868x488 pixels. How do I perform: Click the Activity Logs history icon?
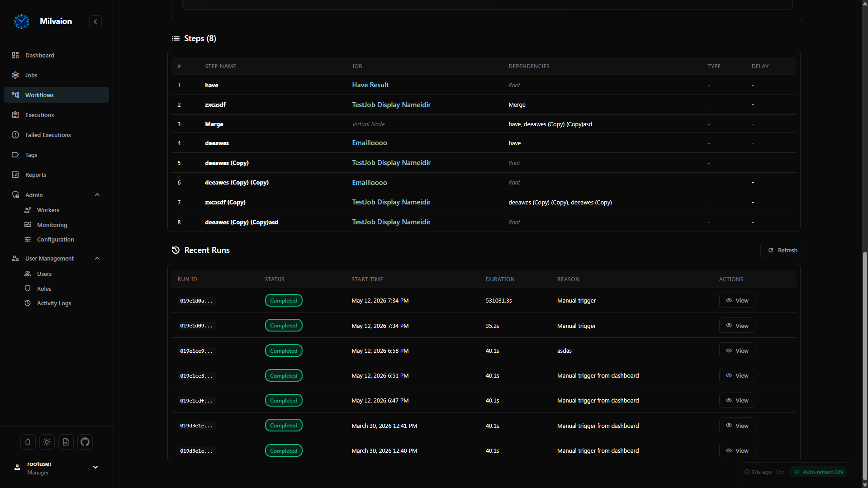28,303
